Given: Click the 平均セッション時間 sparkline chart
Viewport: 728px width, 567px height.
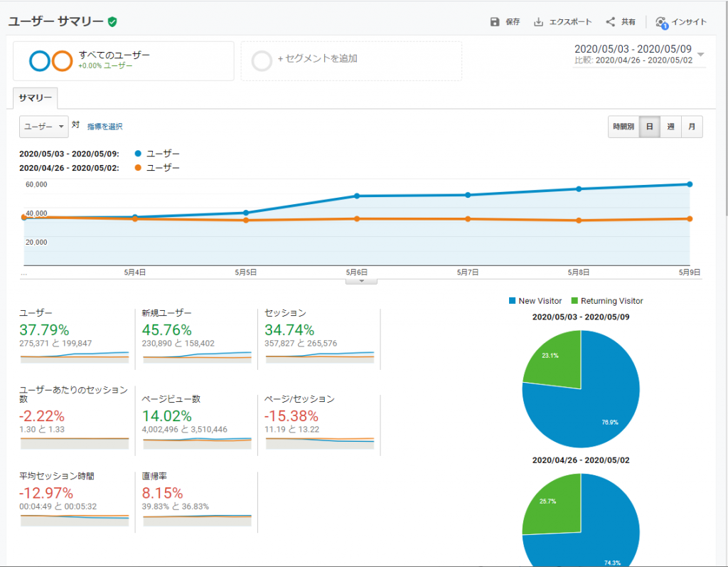Looking at the screenshot, I should pos(74,520).
